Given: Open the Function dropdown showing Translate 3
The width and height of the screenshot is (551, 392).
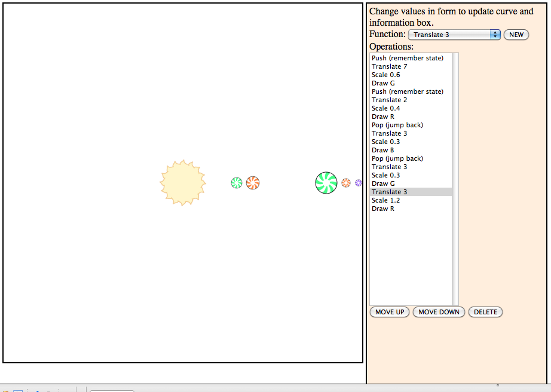Looking at the screenshot, I should (454, 35).
